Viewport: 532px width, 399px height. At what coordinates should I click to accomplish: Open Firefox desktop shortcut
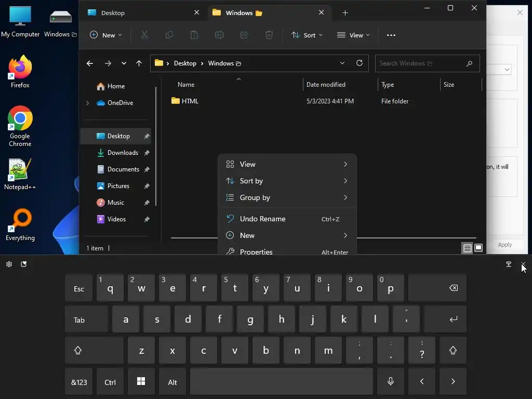[x=20, y=72]
